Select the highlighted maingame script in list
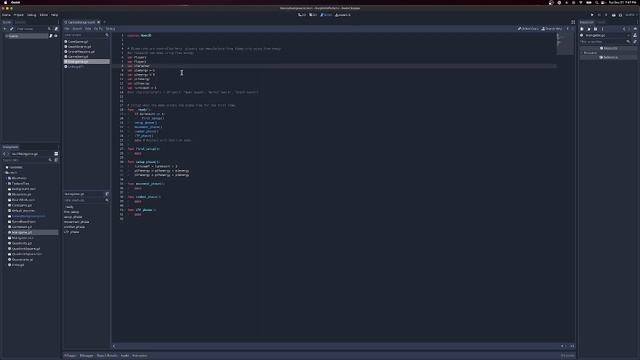This screenshot has width=640, height=360. 86,62
